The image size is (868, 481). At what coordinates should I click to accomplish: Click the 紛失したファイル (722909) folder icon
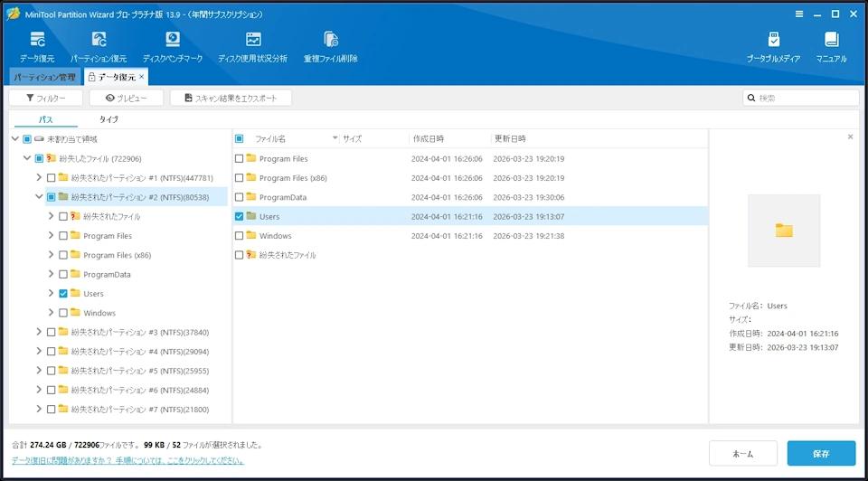click(51, 158)
